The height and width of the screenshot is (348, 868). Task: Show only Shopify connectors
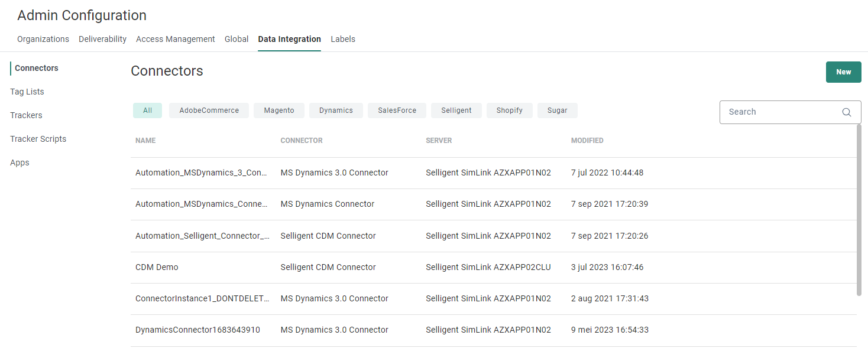pyautogui.click(x=509, y=110)
